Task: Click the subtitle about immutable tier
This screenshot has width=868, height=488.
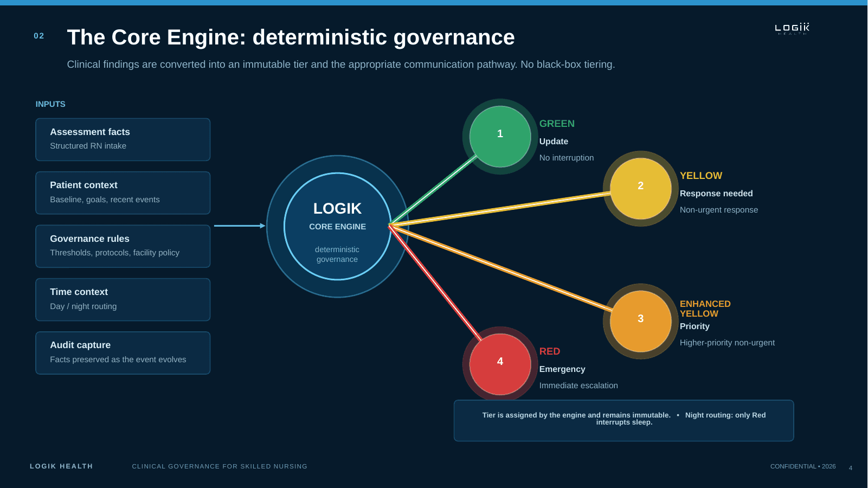Action: point(341,65)
